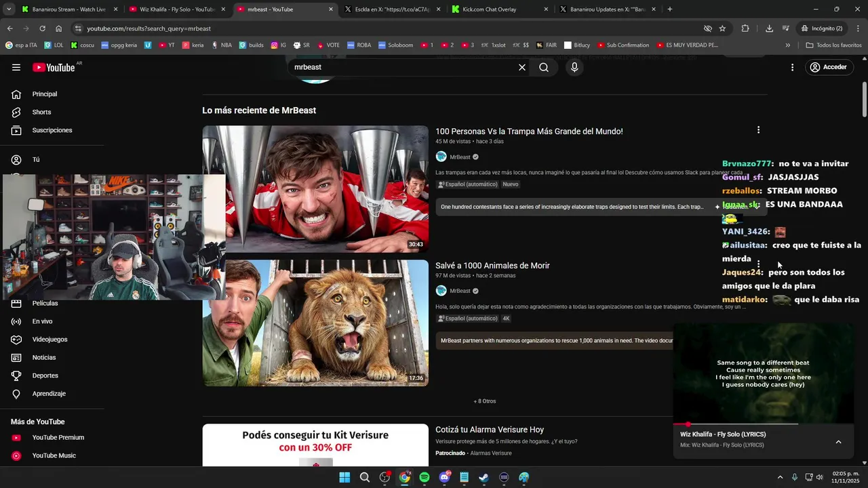Open MrBeast channel under Salvé a 1000 Animales
This screenshot has width=868, height=488.
460,291
